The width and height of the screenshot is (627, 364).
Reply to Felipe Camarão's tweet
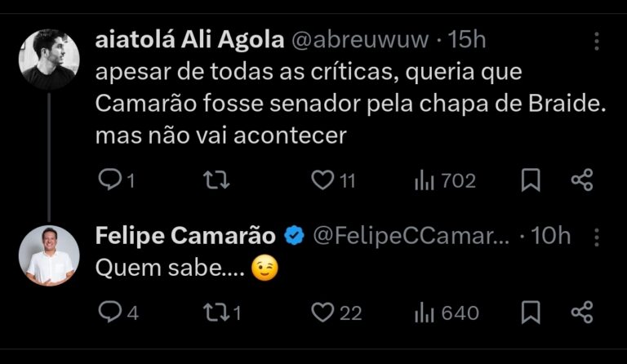109,312
